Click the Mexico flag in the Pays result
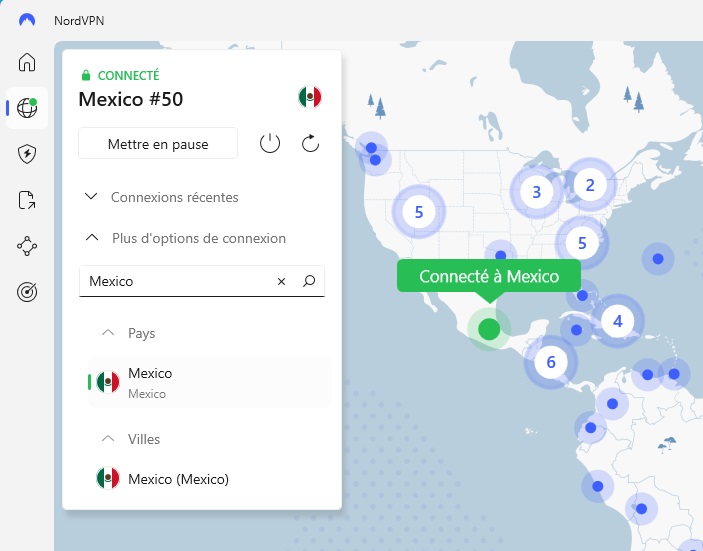Viewport: 703px width, 551px height. tap(108, 382)
